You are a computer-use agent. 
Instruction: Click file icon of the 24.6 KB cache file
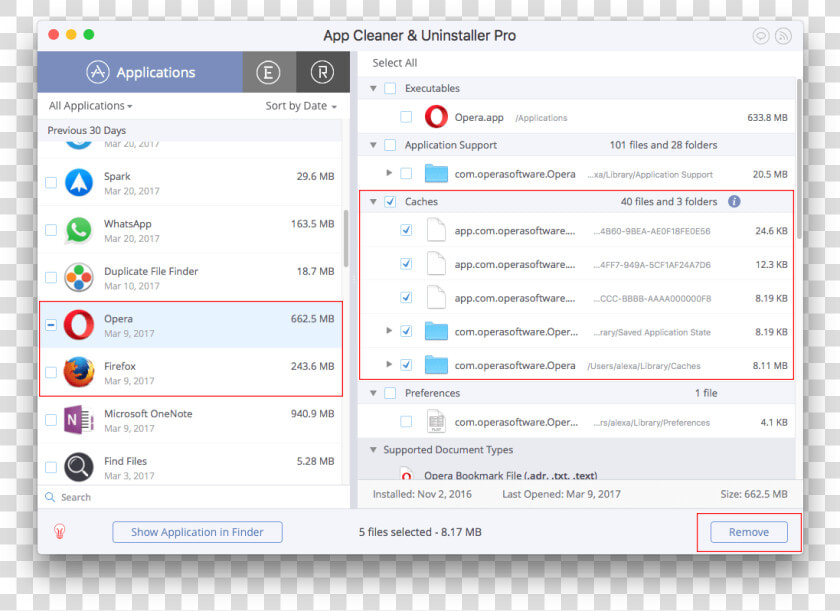pos(436,230)
